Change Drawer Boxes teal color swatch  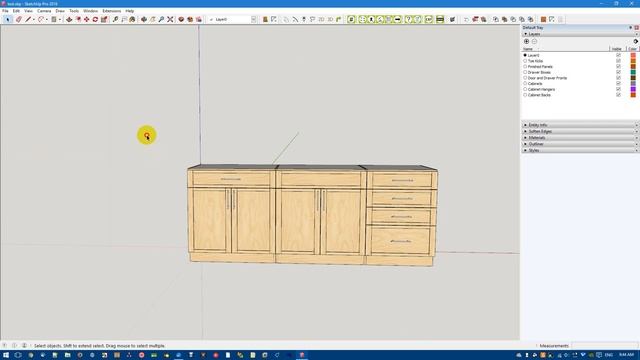633,72
